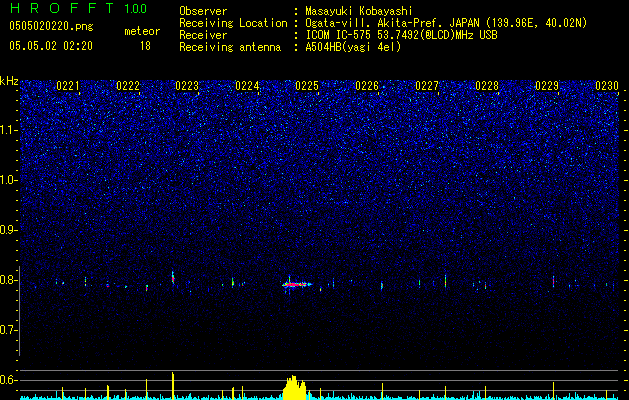Screen dimensions: 629x400
Task: Select A504HB(yagi 4el) antenna text
Action: click(x=353, y=47)
